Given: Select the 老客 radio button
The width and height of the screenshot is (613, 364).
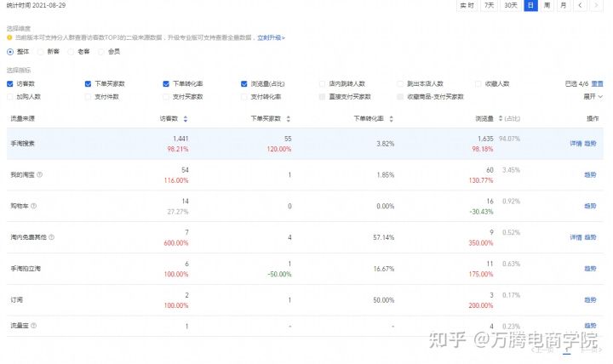Looking at the screenshot, I should coord(71,52).
